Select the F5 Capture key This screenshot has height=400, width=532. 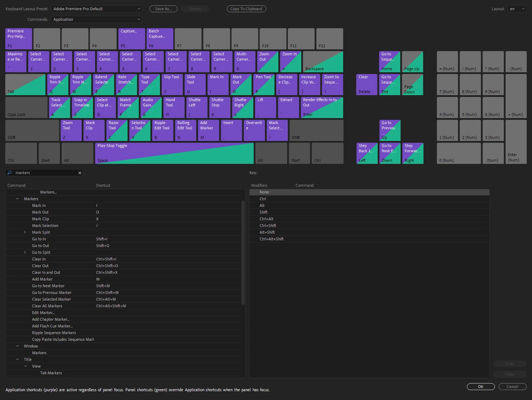[x=131, y=39]
